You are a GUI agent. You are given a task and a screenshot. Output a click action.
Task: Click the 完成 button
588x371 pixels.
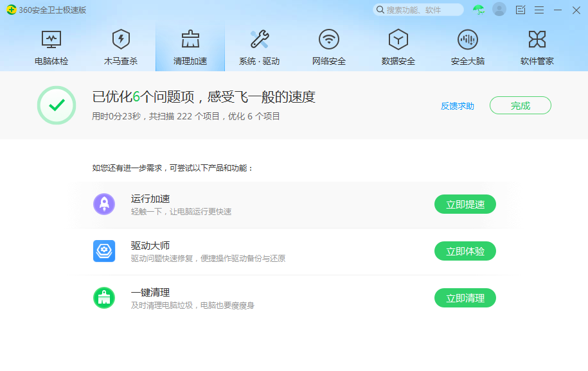(521, 105)
